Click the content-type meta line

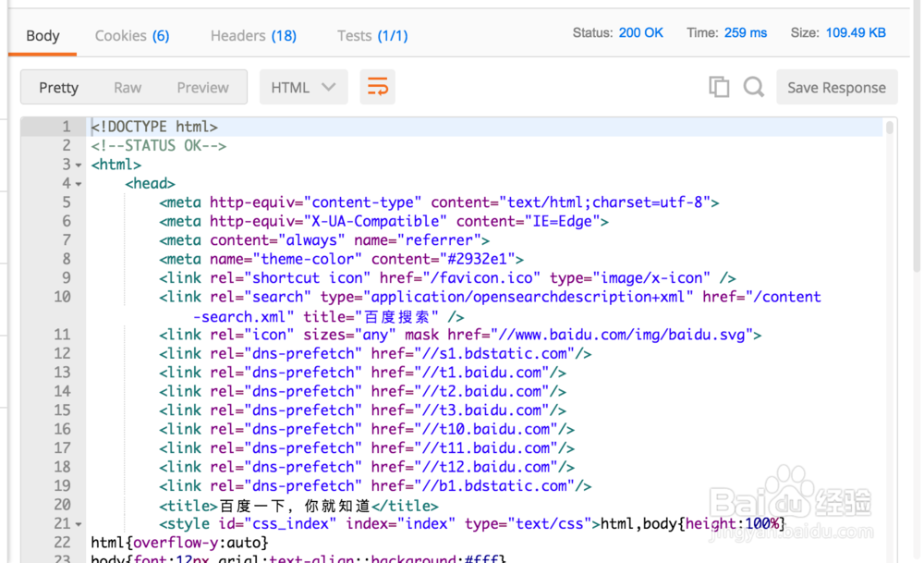tap(439, 202)
